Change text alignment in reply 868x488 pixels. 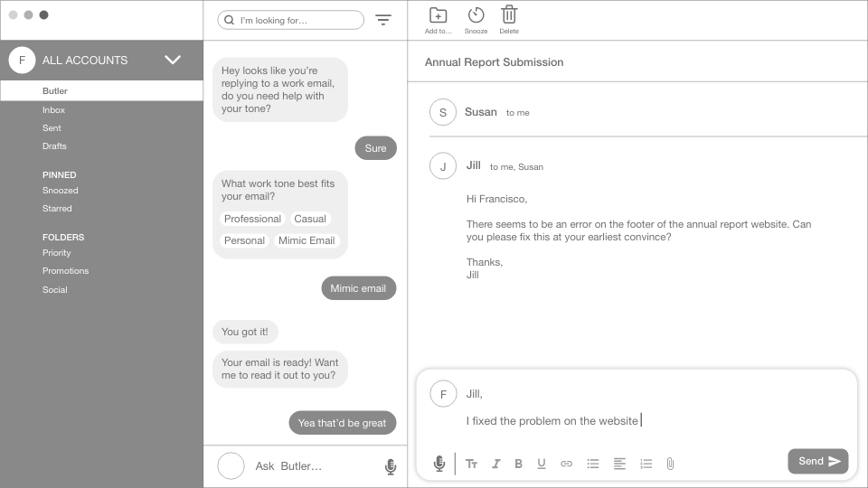(619, 464)
